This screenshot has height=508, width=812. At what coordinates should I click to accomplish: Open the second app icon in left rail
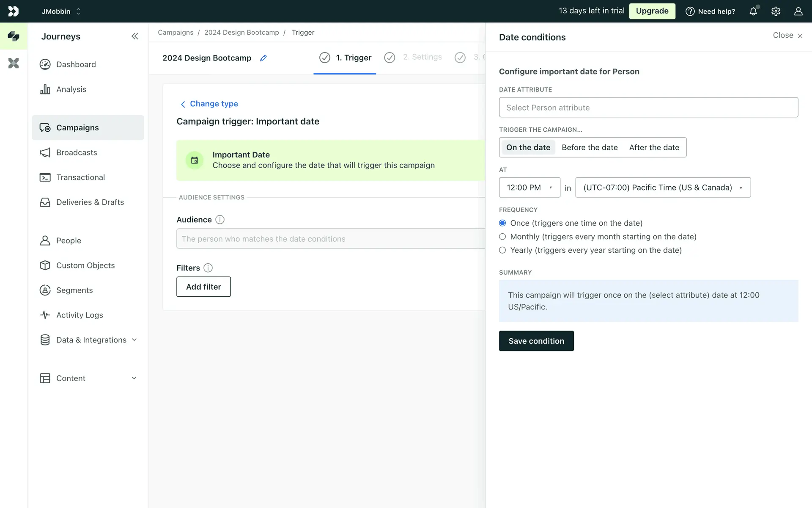click(x=14, y=63)
